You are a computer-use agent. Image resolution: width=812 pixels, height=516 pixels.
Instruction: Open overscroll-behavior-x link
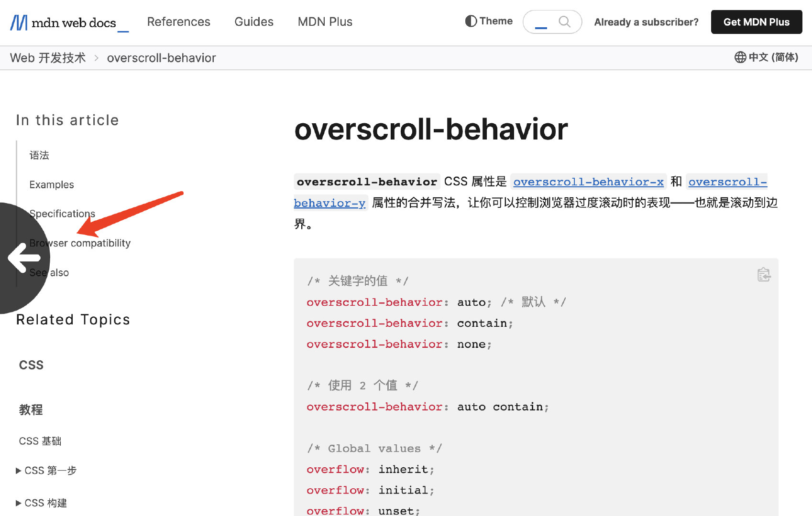[x=588, y=182]
